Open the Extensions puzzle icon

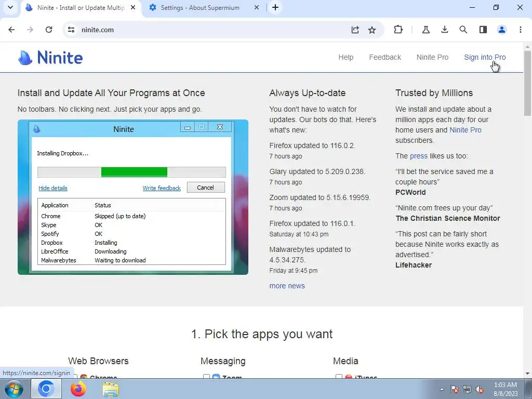[398, 30]
